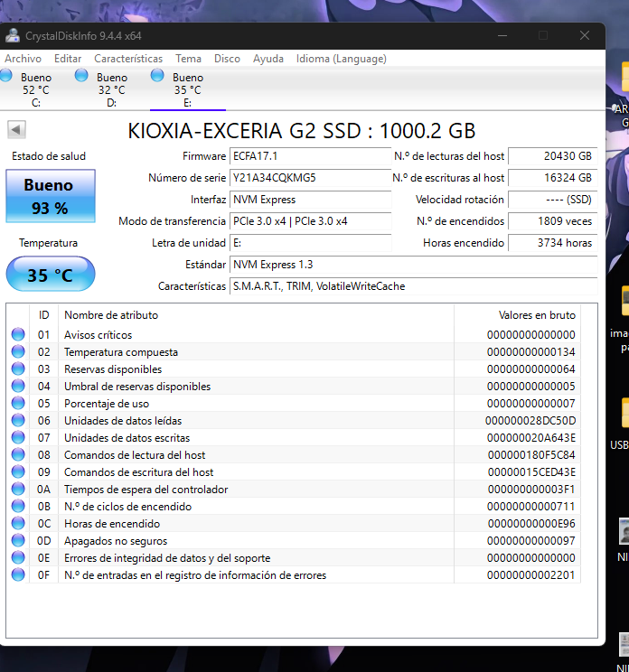Click status dot for Porcentaje de uso row
Image resolution: width=629 pixels, height=672 pixels.
18,403
